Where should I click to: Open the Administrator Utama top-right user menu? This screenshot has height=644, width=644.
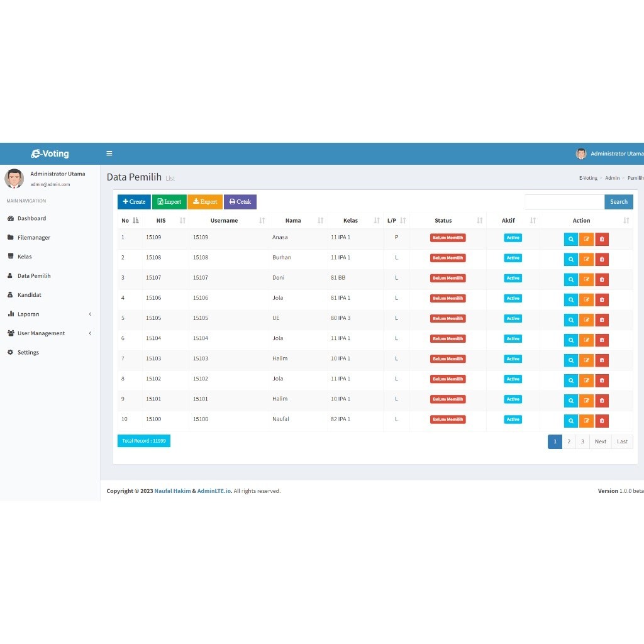pyautogui.click(x=609, y=153)
